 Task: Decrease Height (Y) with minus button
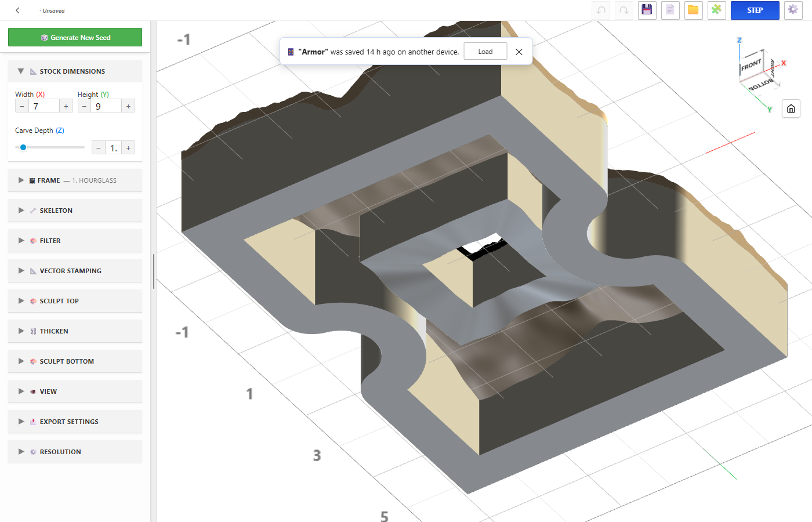85,106
